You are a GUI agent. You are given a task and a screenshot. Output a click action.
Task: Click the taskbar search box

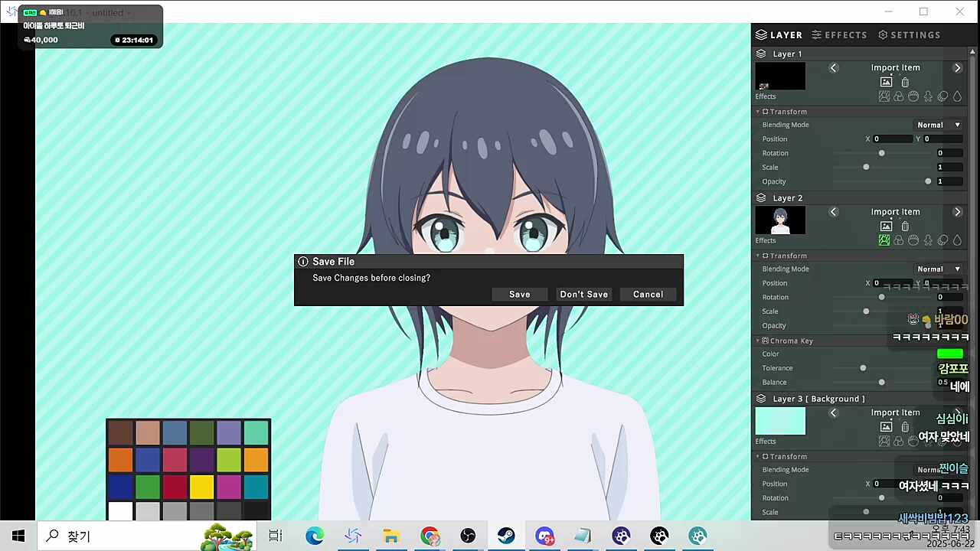[145, 536]
